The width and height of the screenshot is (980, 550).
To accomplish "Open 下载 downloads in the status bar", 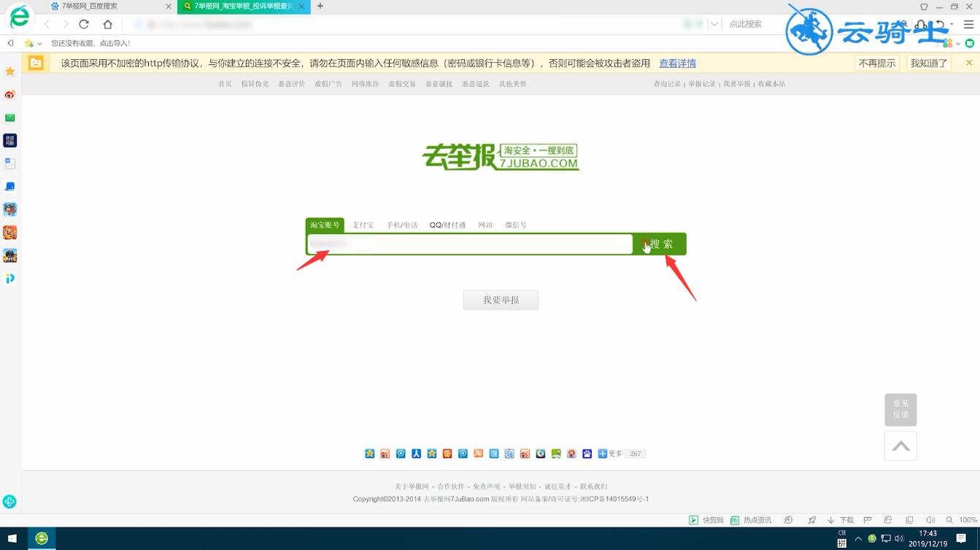I will coord(840,520).
